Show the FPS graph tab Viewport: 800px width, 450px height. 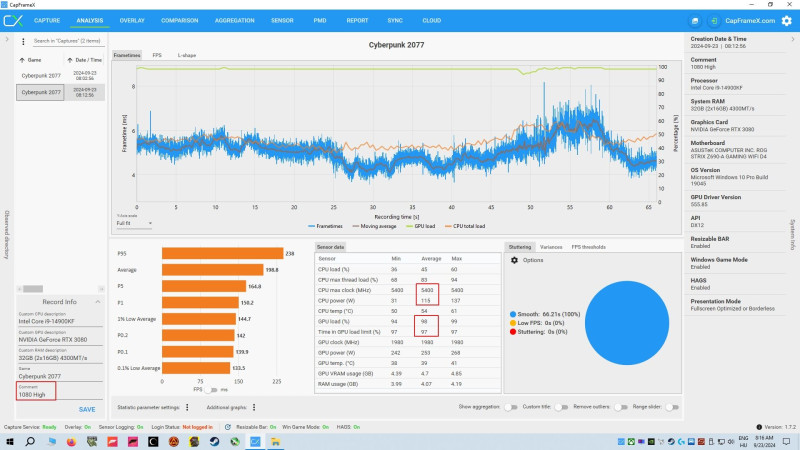pos(157,55)
